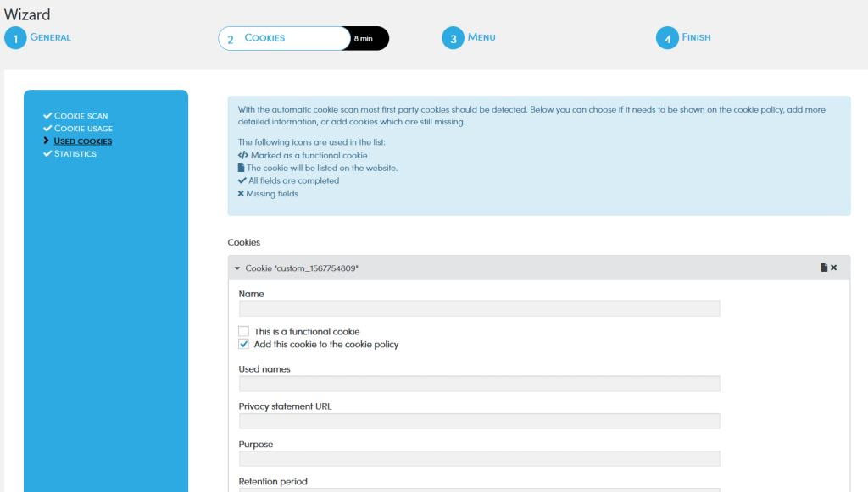The height and width of the screenshot is (492, 868).
Task: Click the 'All fields are completed' check icon
Action: coord(242,180)
